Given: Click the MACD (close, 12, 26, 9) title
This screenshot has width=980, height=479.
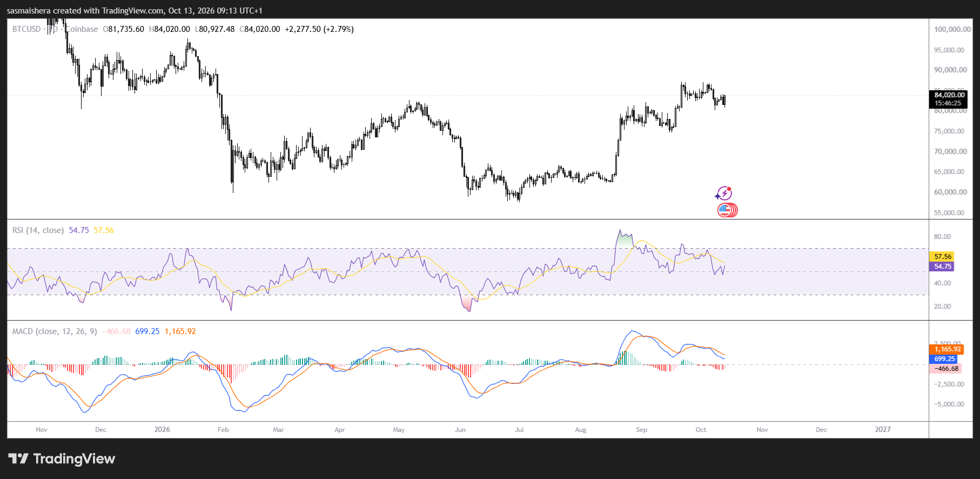Looking at the screenshot, I should coord(55,331).
